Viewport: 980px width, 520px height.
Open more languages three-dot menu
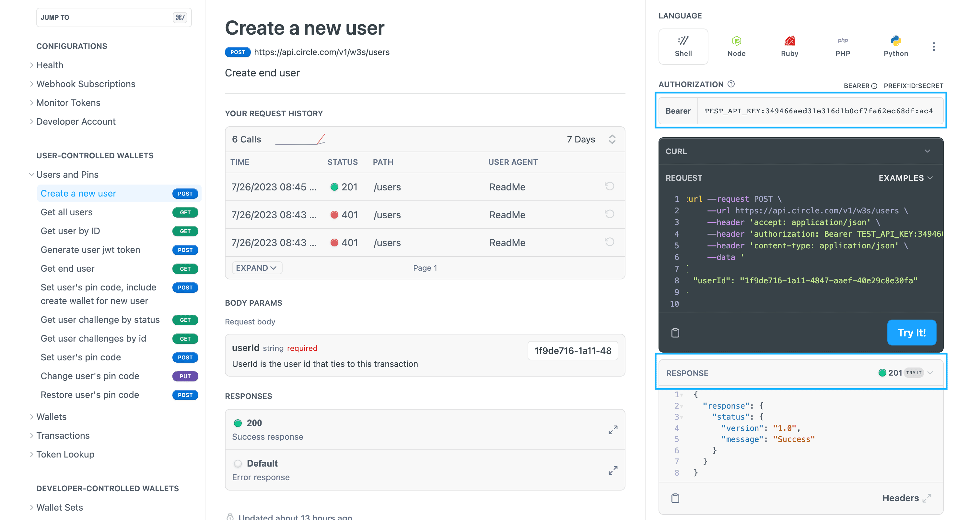pos(934,46)
